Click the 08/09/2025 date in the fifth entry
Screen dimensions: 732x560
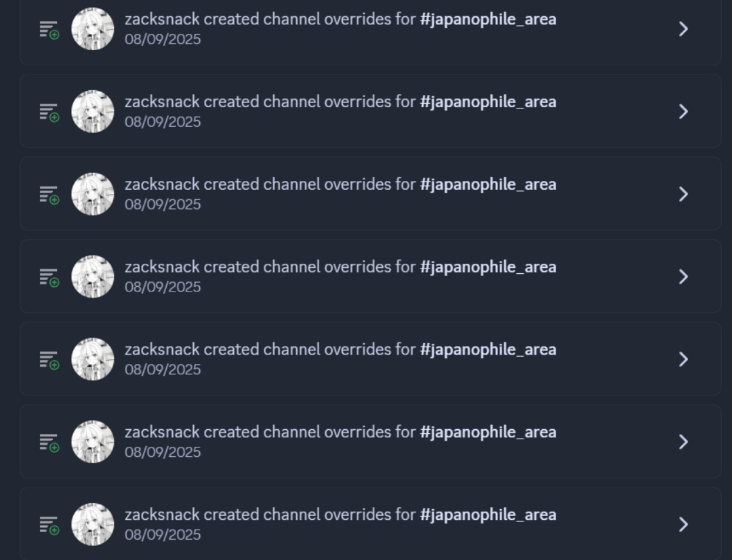point(163,369)
